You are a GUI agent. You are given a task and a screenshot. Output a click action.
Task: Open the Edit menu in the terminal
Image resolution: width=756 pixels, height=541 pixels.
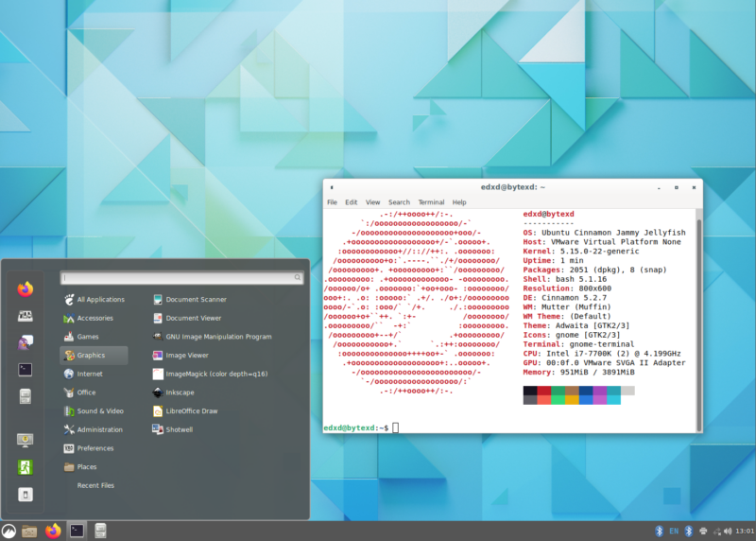coord(351,202)
